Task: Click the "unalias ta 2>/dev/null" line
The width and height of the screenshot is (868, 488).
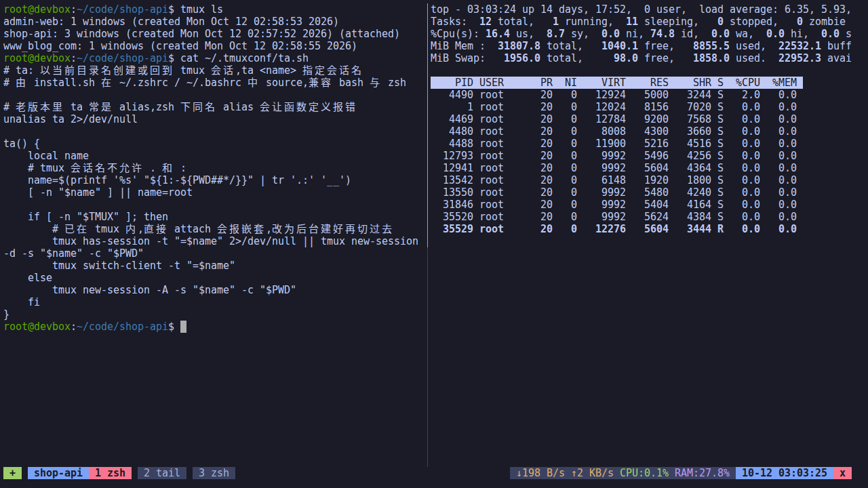Action: coord(71,119)
